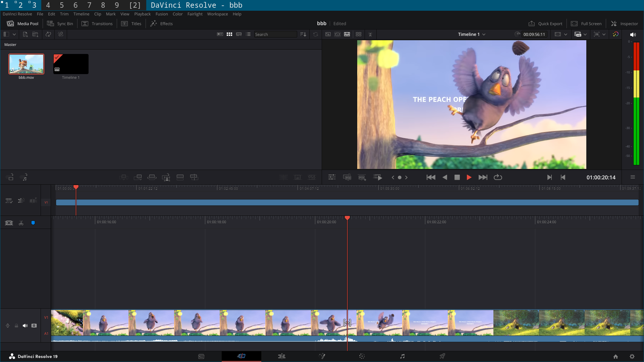
Task: Select source clip viewer mode
Action: (328, 34)
